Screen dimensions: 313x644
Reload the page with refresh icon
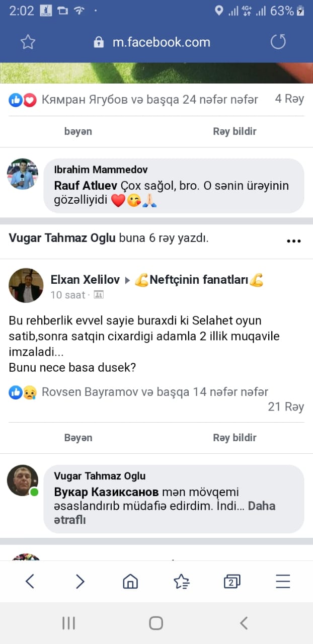click(278, 42)
